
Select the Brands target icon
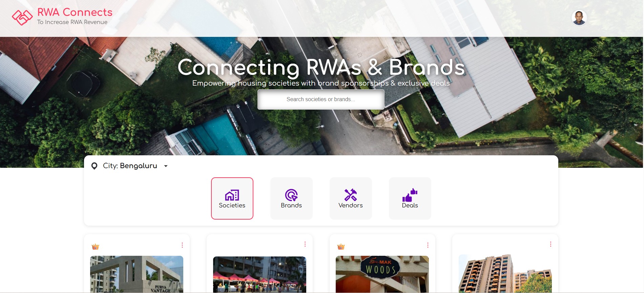[291, 195]
